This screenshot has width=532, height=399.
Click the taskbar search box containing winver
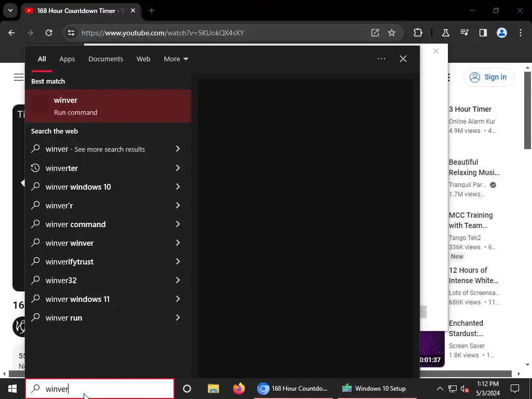coord(100,389)
